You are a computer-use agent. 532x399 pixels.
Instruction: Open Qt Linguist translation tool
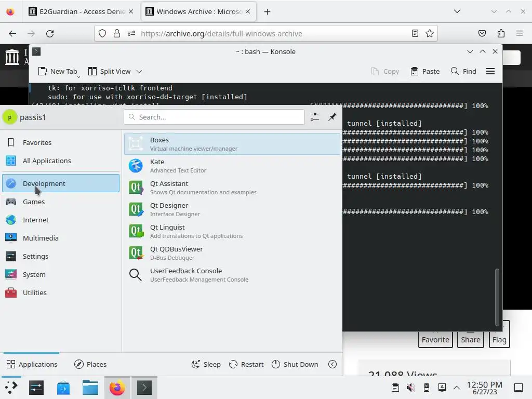(x=232, y=231)
